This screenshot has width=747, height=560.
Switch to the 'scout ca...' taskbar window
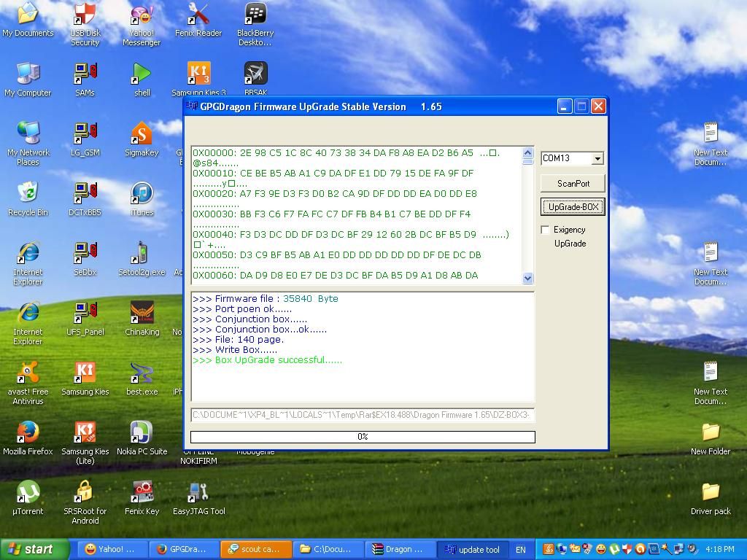[x=256, y=550]
